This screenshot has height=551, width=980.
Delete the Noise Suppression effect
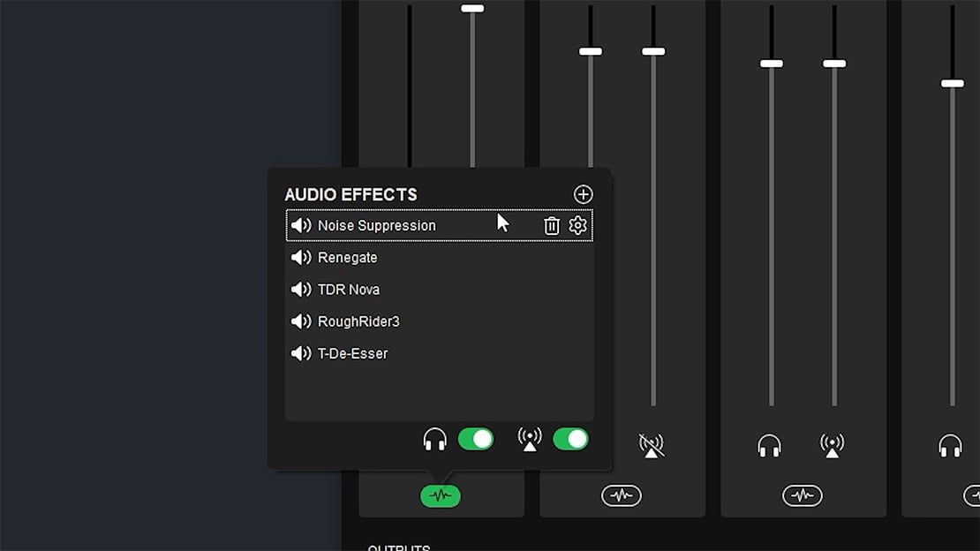552,226
